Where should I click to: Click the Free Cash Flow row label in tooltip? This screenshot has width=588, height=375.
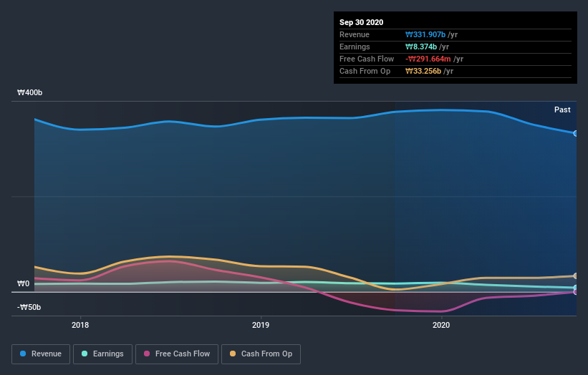tap(367, 59)
